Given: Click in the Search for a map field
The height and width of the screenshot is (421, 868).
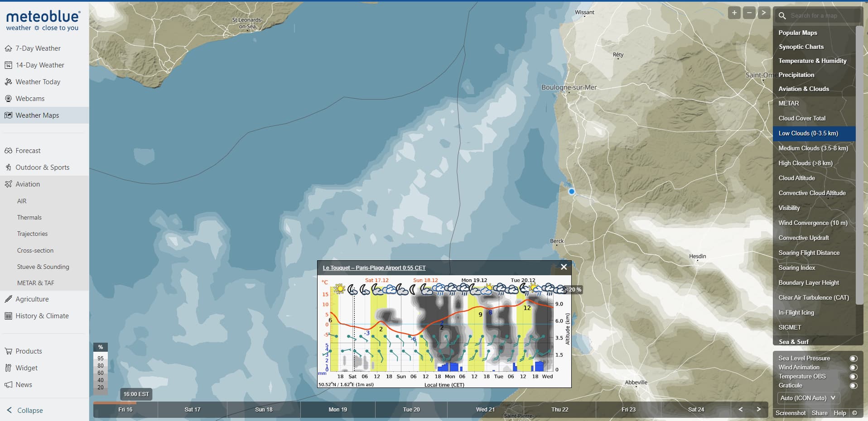Looking at the screenshot, I should 823,16.
